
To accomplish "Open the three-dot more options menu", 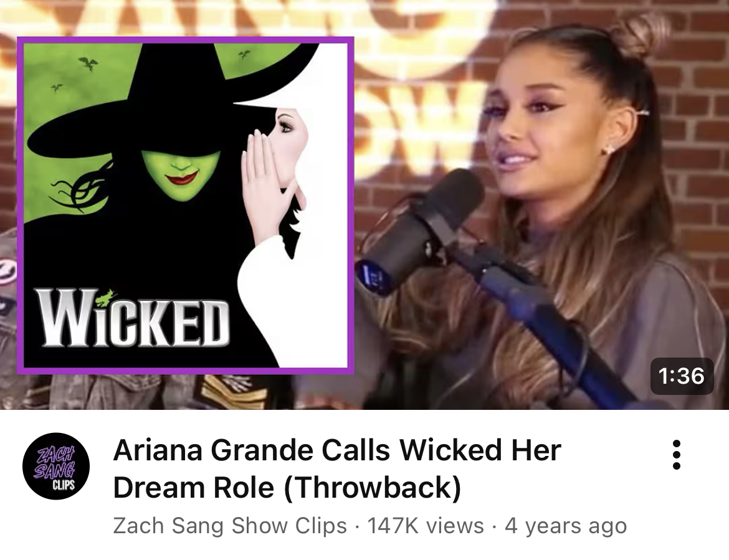I will pyautogui.click(x=677, y=455).
